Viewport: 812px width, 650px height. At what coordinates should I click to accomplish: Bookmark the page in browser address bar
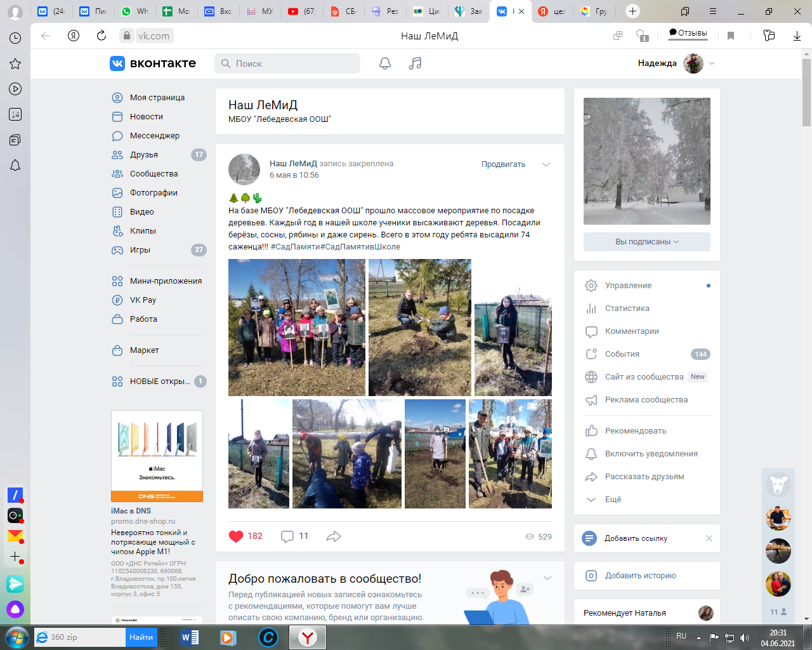(x=731, y=36)
